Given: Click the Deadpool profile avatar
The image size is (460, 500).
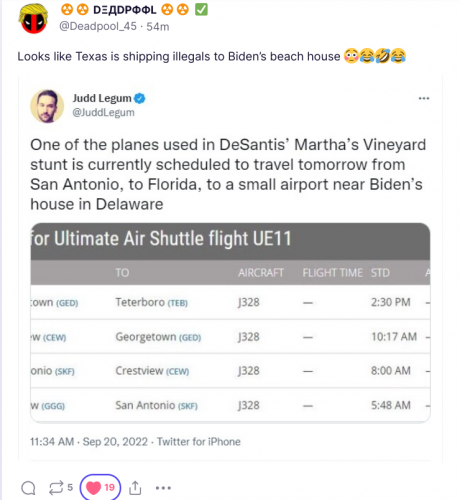Looking at the screenshot, I should pos(34,19).
